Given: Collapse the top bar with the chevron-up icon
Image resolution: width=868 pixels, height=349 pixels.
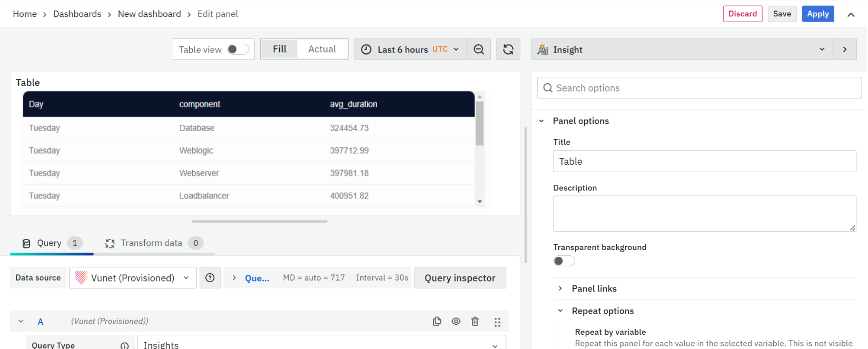Looking at the screenshot, I should tap(851, 15).
